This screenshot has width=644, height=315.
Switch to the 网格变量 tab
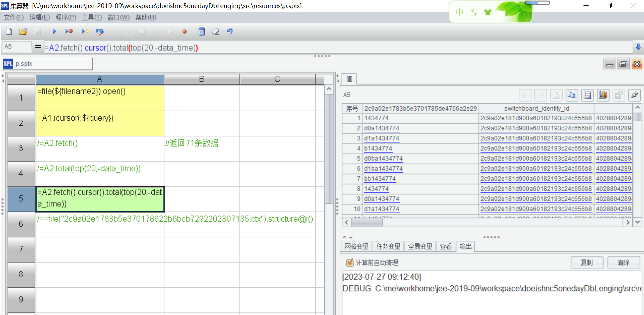[x=356, y=246]
